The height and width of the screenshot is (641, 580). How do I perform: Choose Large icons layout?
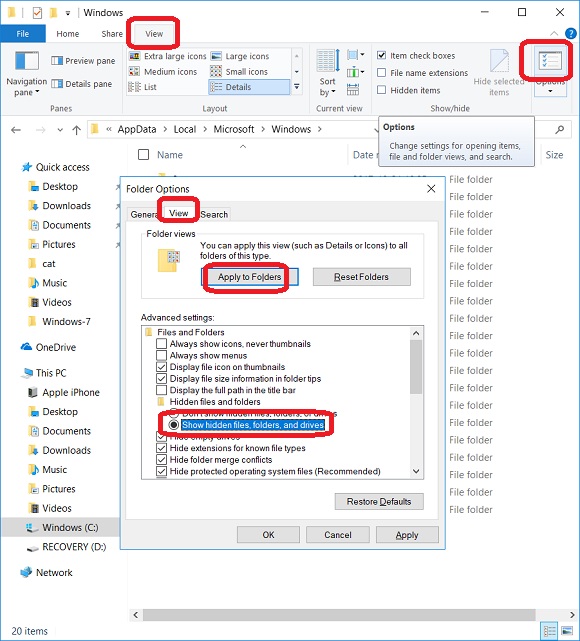(240, 56)
